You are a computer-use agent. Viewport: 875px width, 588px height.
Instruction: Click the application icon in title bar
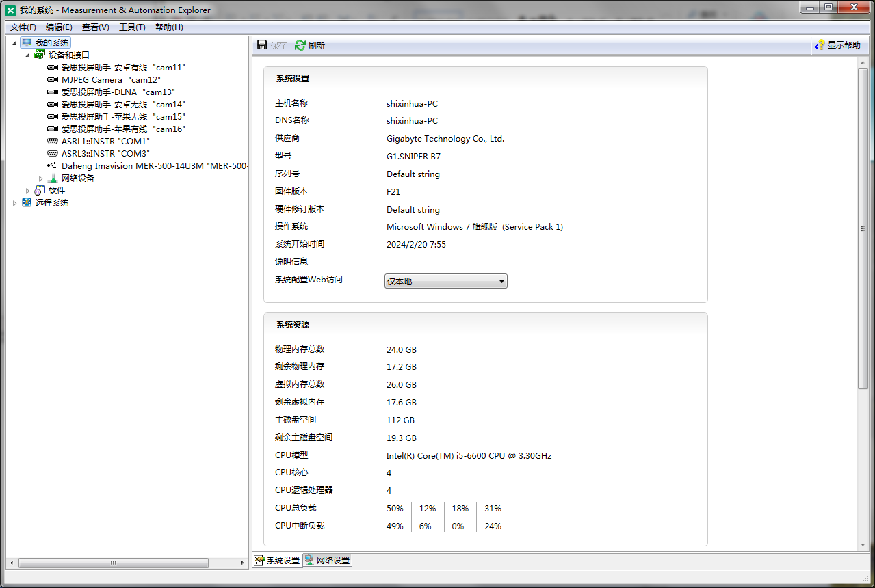(x=10, y=10)
